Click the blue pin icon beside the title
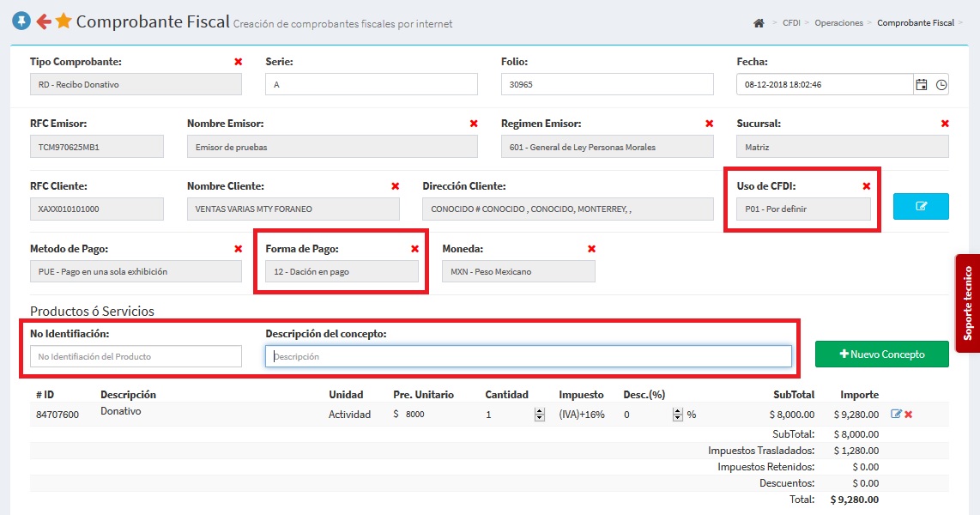Image resolution: width=980 pixels, height=515 pixels. 21,21
